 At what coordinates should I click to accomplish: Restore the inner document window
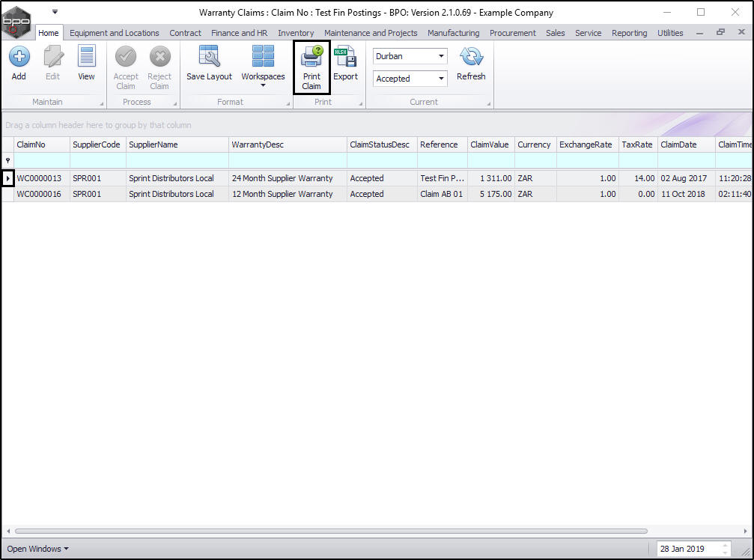pyautogui.click(x=720, y=32)
